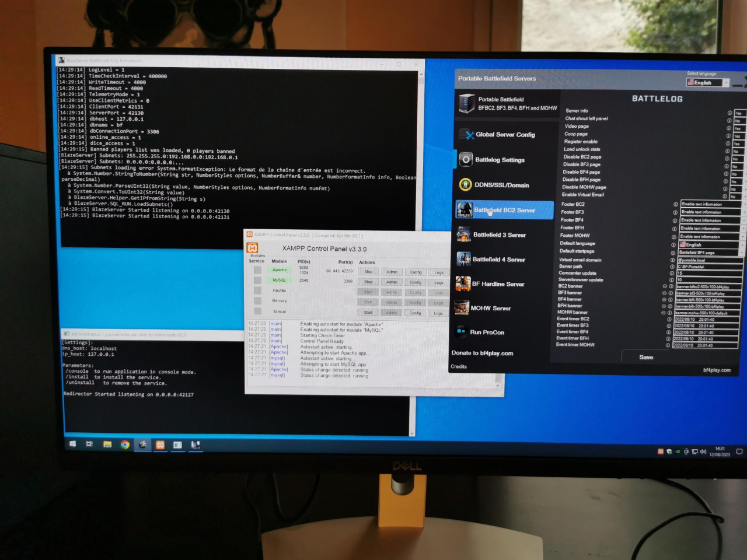This screenshot has width=747, height=560.
Task: Check the FileZilla service checkbox in XAMPP
Action: tap(257, 290)
